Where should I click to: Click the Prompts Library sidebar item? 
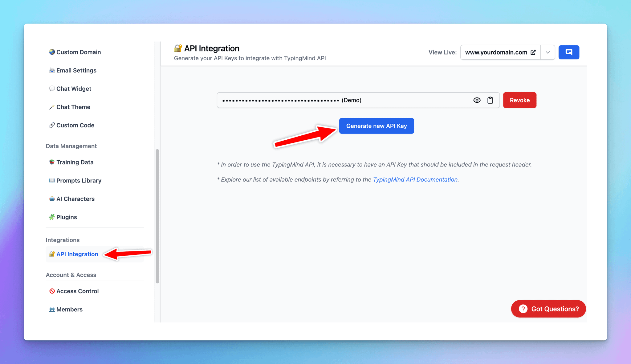point(79,180)
